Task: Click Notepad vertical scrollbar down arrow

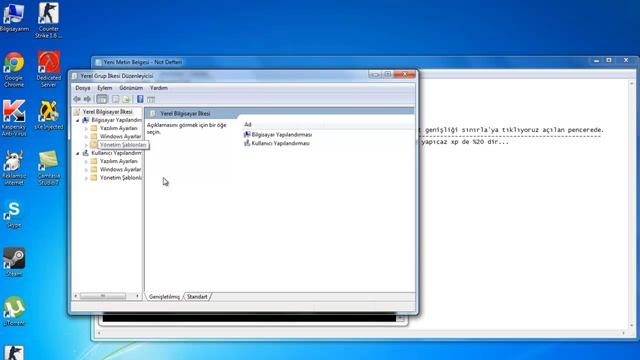Action: coord(632,325)
